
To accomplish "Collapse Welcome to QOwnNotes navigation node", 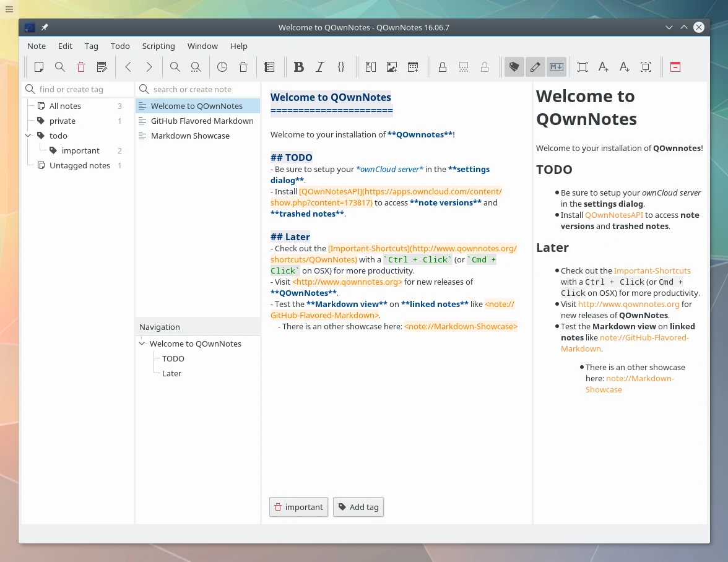I will point(142,344).
